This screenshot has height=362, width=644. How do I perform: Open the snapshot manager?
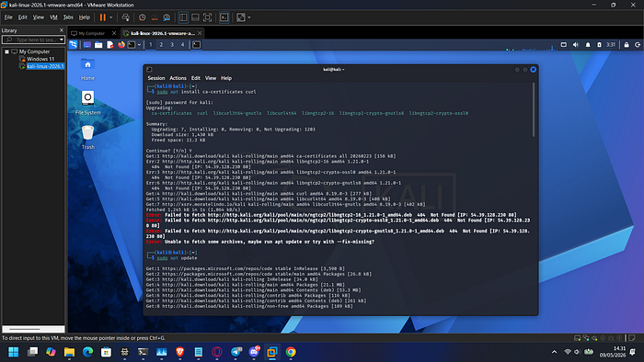(x=167, y=17)
